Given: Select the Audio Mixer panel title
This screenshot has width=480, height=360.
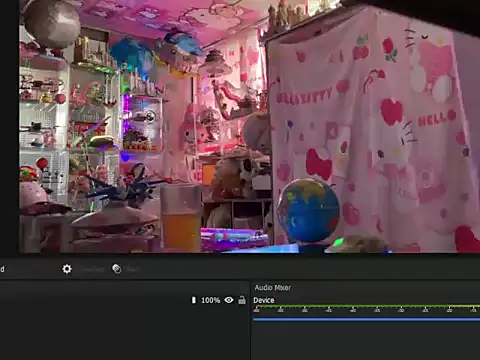Looking at the screenshot, I should click(x=272, y=288).
